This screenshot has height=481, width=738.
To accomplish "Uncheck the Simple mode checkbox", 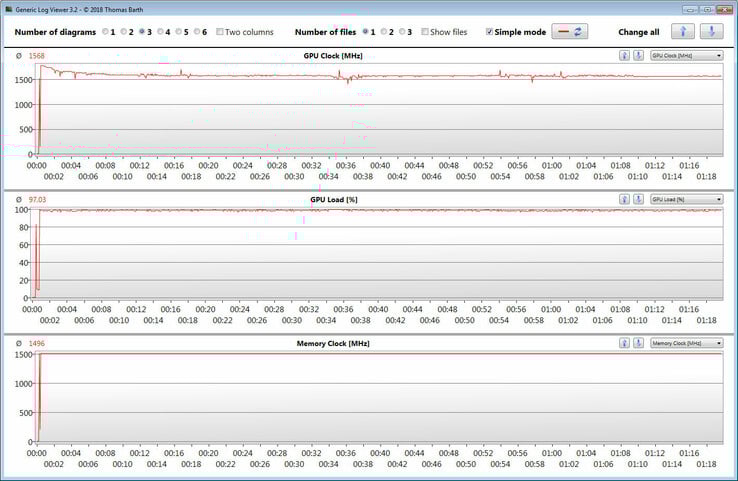I will pos(489,32).
